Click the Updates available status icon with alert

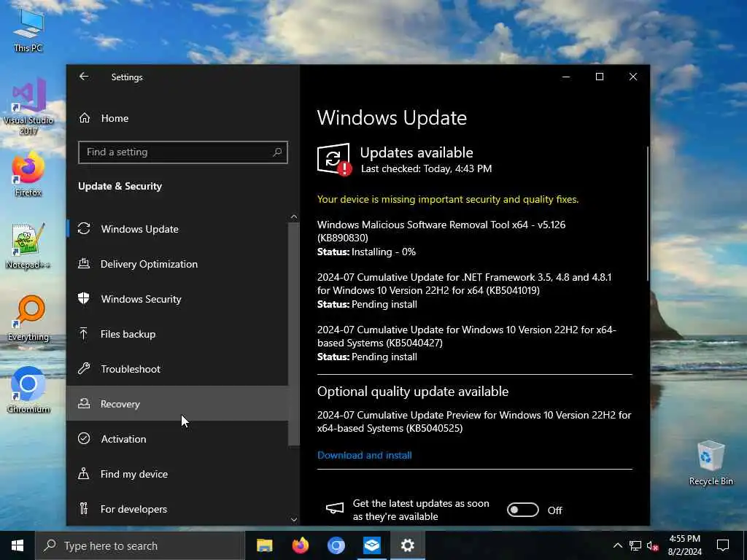(334, 160)
